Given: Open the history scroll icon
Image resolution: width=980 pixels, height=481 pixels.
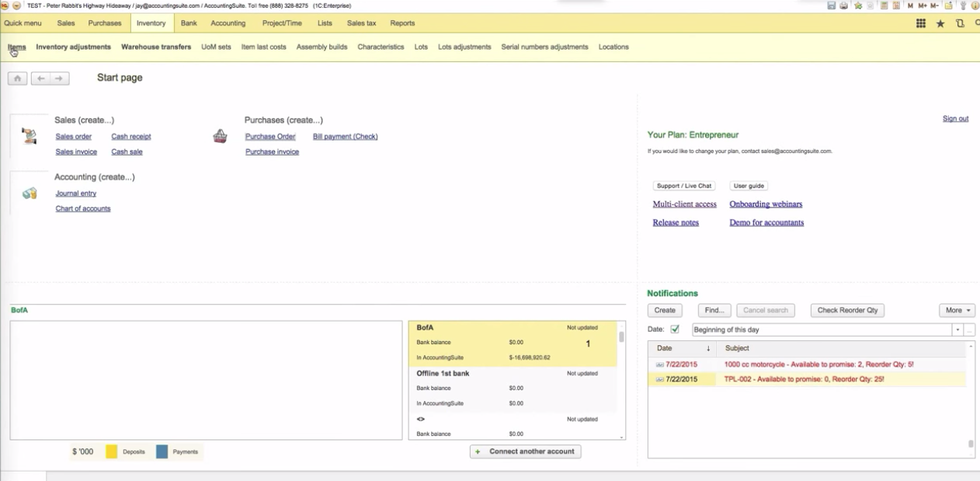Looking at the screenshot, I should pyautogui.click(x=960, y=23).
